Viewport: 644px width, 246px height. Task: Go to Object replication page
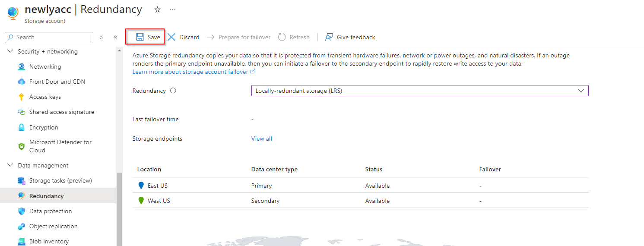pyautogui.click(x=53, y=227)
